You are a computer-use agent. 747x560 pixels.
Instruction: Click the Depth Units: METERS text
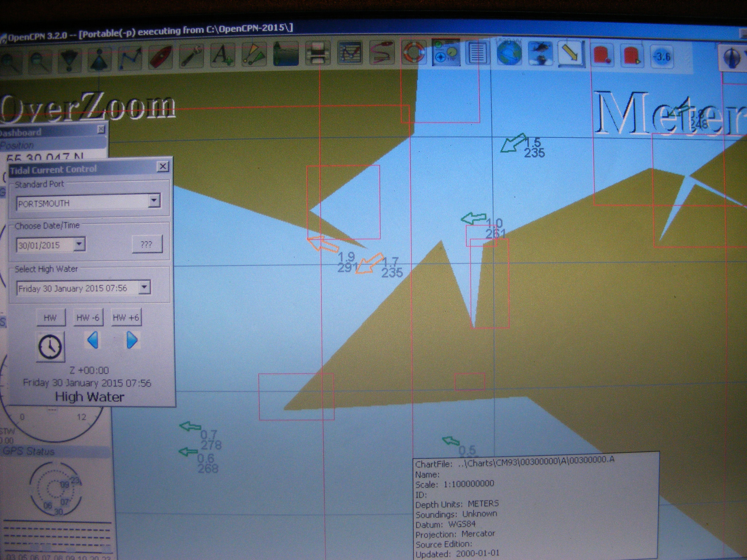coord(457,504)
